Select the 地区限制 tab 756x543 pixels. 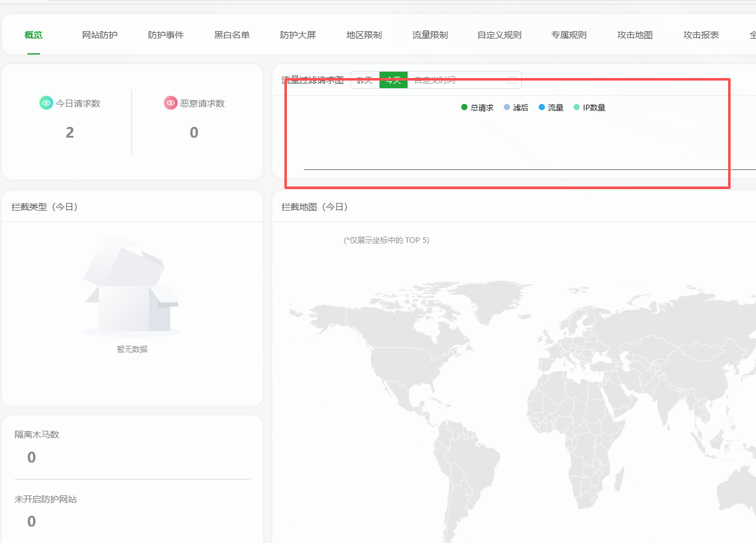click(x=364, y=35)
